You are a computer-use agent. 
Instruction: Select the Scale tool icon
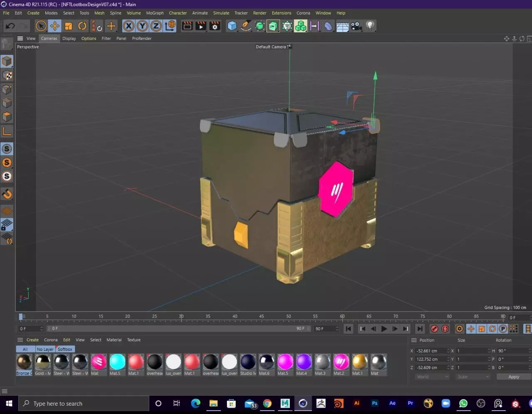tap(69, 26)
